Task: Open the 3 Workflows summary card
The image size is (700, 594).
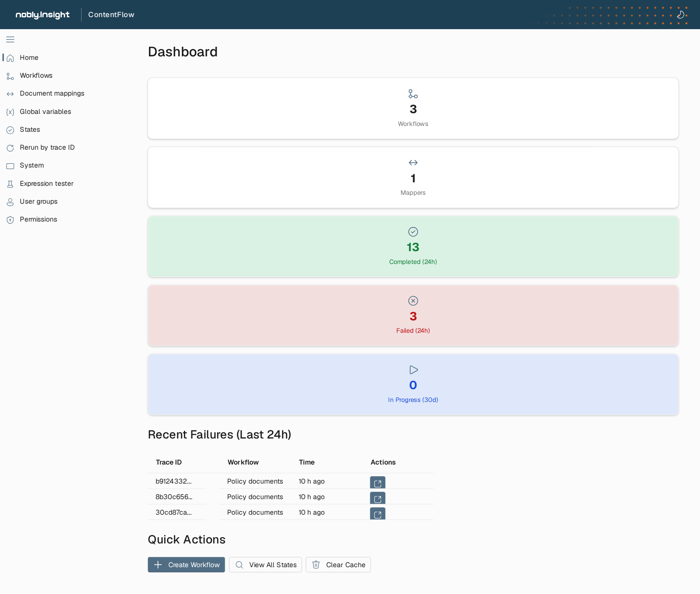Action: click(x=413, y=108)
